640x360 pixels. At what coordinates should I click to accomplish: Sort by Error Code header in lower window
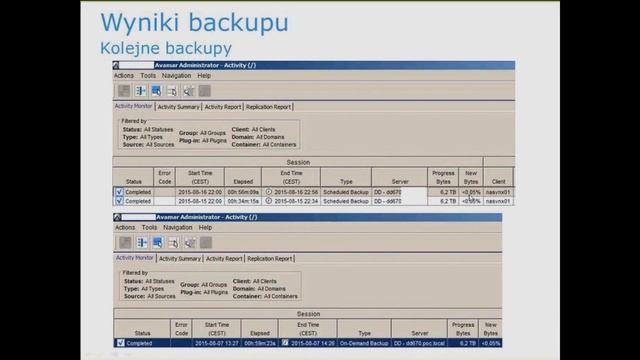(x=181, y=329)
